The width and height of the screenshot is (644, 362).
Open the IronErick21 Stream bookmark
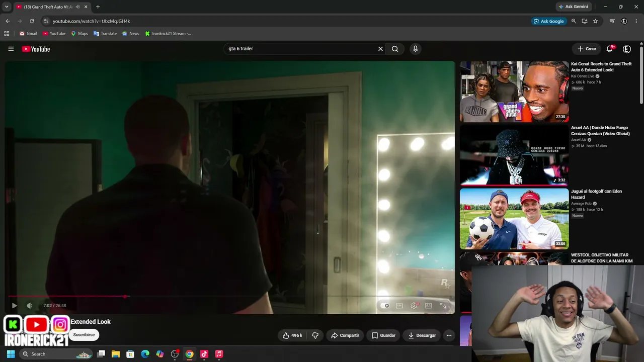tap(168, 34)
